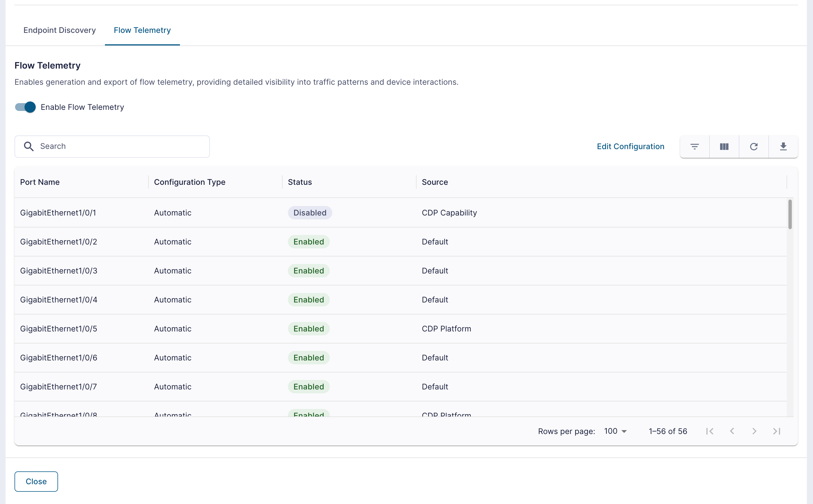Viewport: 813px width, 504px height.
Task: Click the 1–56 of 56 pagination text
Action: coord(668,431)
